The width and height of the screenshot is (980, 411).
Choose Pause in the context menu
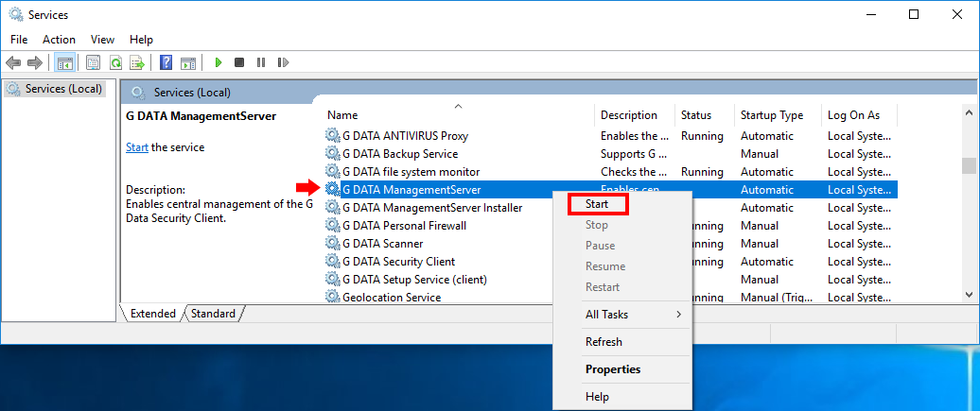pyautogui.click(x=600, y=246)
